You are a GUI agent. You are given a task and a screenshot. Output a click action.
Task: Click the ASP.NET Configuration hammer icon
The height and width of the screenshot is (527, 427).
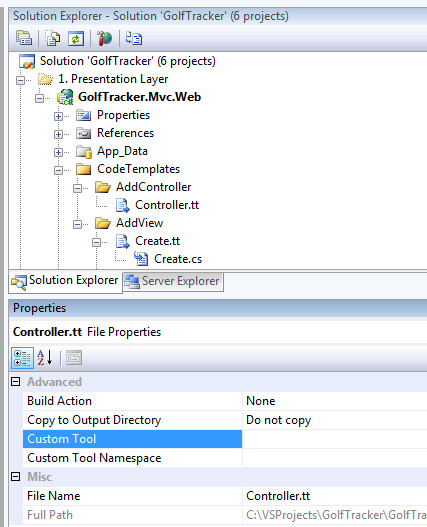click(104, 38)
